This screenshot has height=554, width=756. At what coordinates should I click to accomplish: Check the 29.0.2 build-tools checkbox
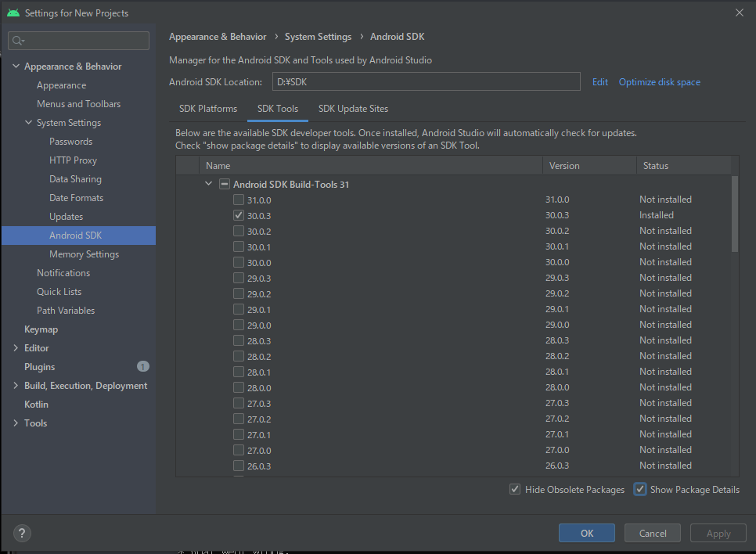pyautogui.click(x=239, y=293)
